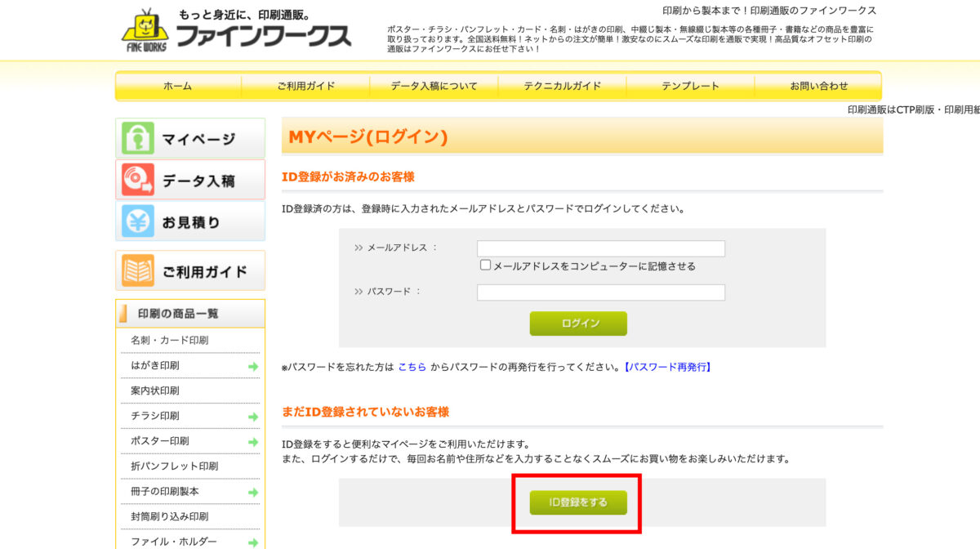This screenshot has width=980, height=549.
Task: Open データ入稿 via the disc icon
Action: 138,180
